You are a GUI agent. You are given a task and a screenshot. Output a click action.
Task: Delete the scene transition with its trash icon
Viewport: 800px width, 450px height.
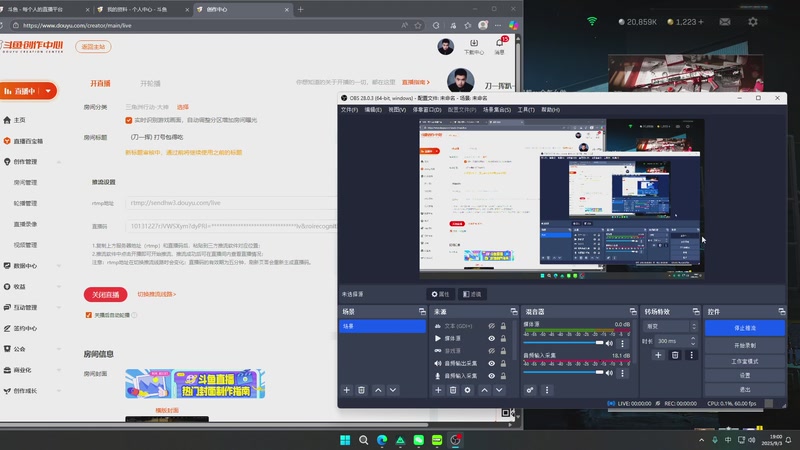coord(675,355)
